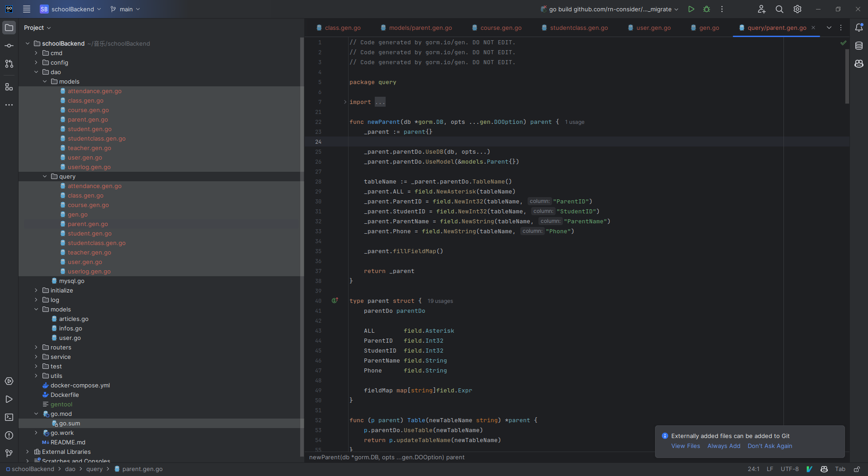Image resolution: width=868 pixels, height=476 pixels.
Task: Toggle read-only lock in status bar
Action: [857, 469]
